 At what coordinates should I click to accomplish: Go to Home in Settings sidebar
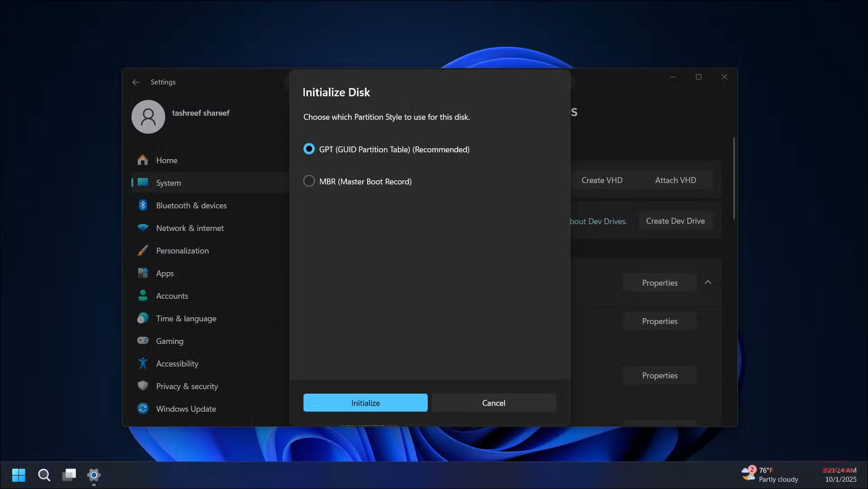coord(167,160)
